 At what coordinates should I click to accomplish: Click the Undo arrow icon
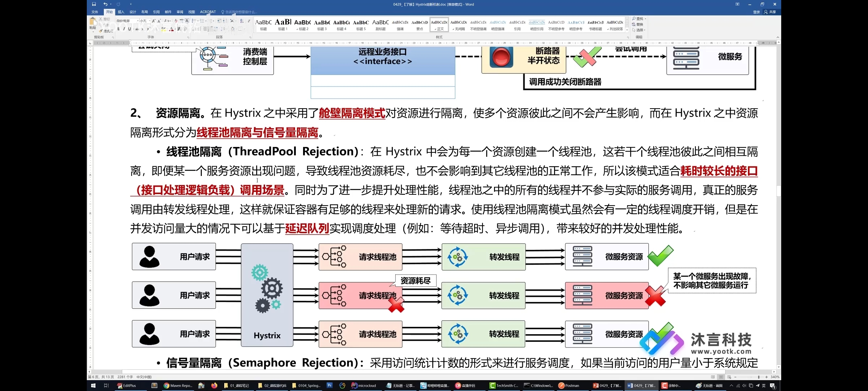[105, 4]
